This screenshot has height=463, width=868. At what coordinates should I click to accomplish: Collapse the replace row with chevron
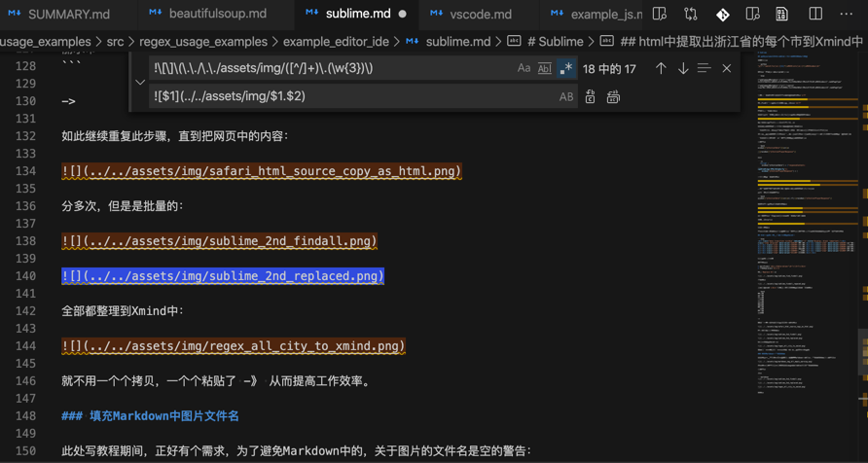140,82
